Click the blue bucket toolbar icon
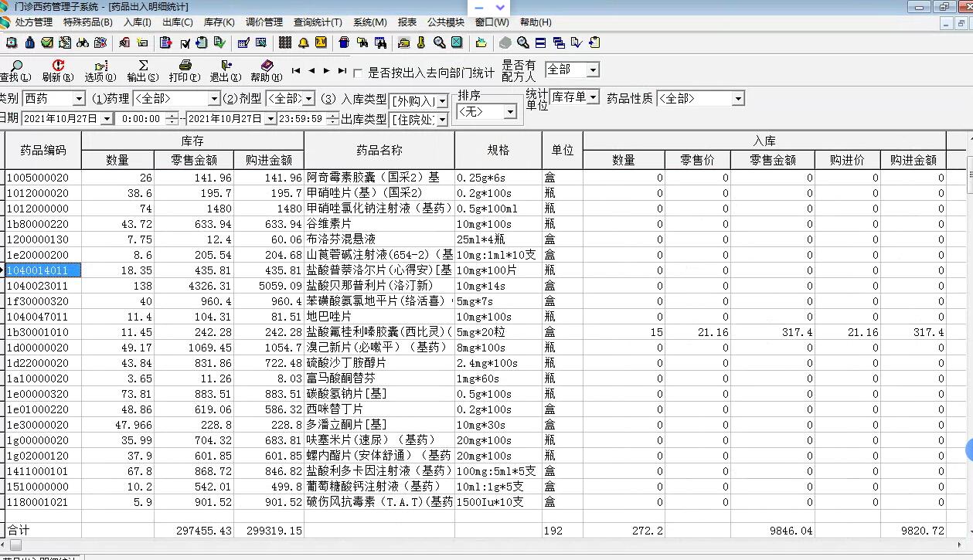The width and height of the screenshot is (973, 560). click(344, 42)
